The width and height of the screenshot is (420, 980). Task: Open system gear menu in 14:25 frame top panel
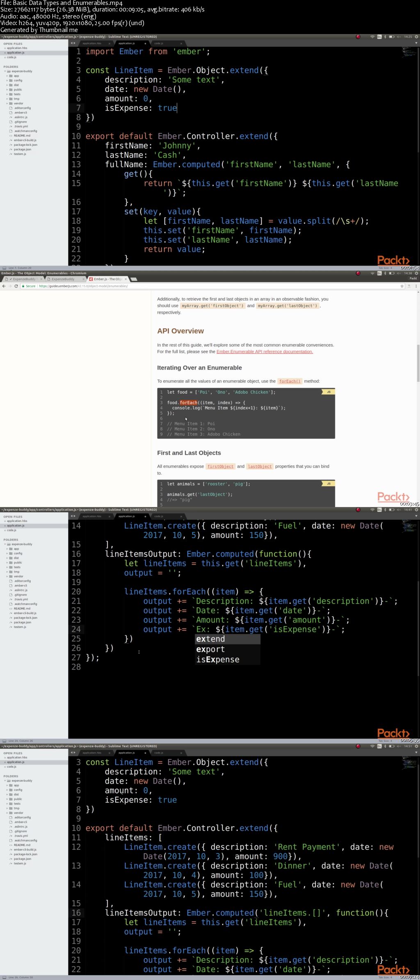416,37
